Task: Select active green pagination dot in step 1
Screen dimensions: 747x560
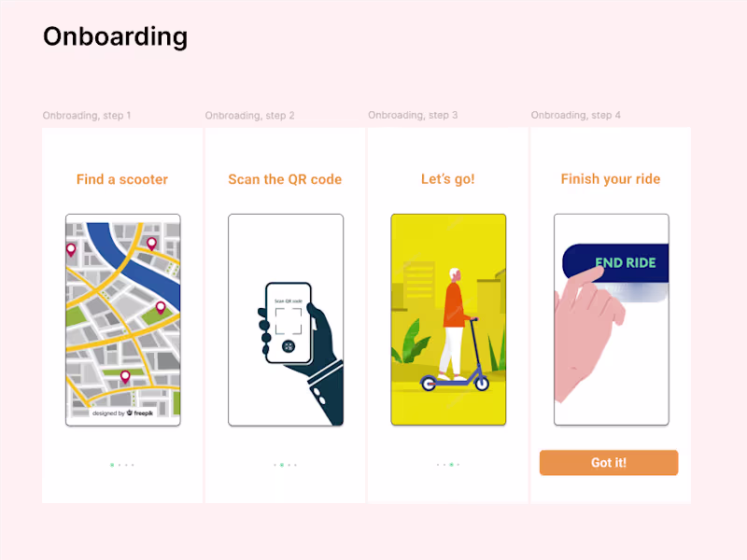Action: pyautogui.click(x=112, y=464)
